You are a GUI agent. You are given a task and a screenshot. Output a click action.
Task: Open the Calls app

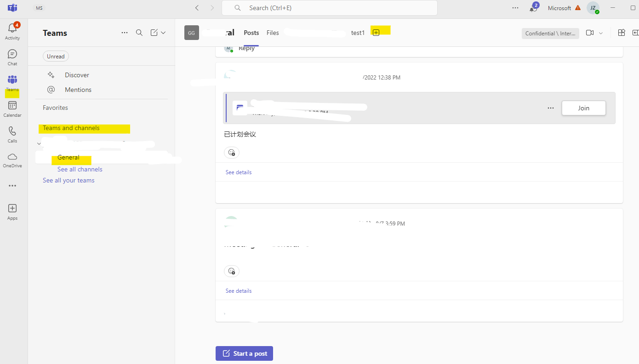tap(12, 134)
